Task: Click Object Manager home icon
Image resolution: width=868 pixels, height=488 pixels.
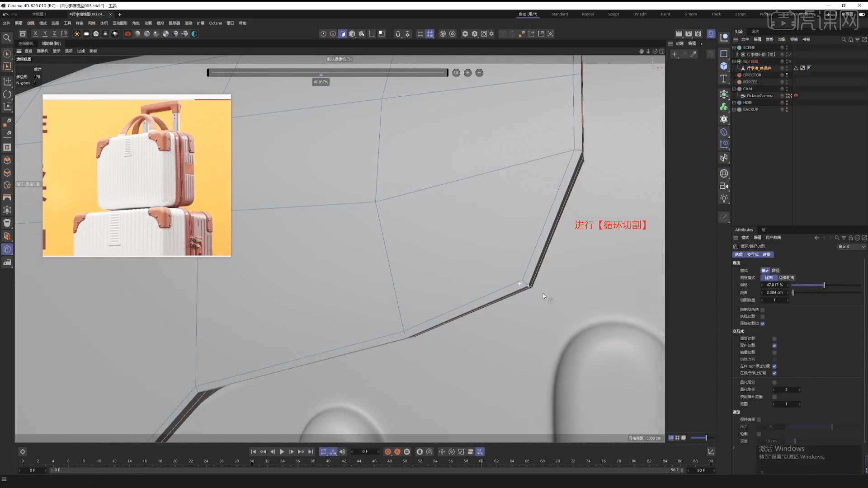Action: pos(850,40)
